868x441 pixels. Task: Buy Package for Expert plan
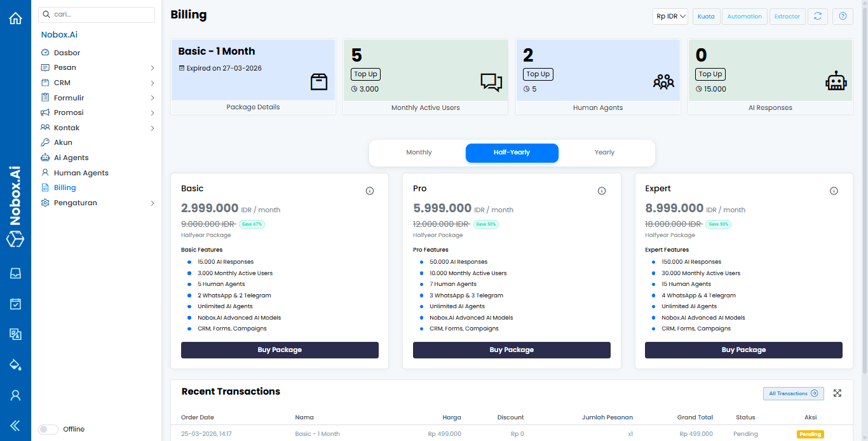pyautogui.click(x=743, y=350)
